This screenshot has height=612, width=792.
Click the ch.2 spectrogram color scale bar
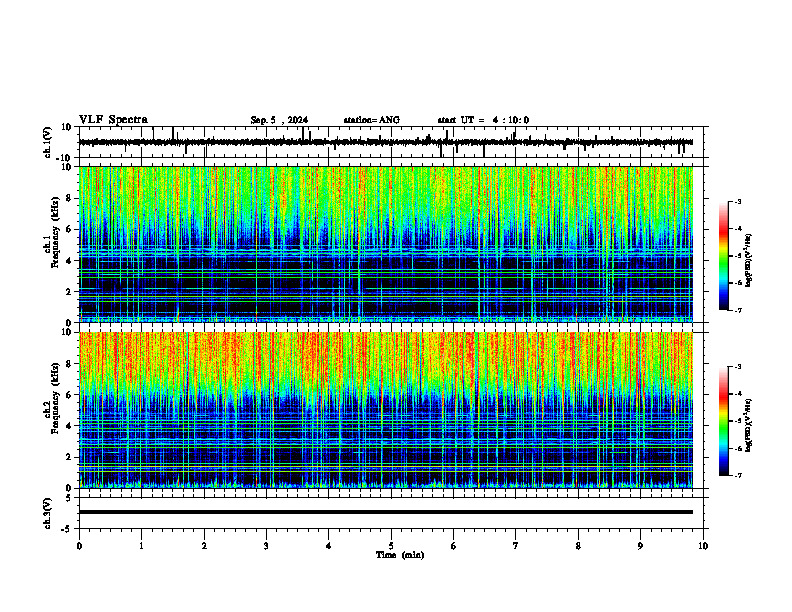click(724, 421)
